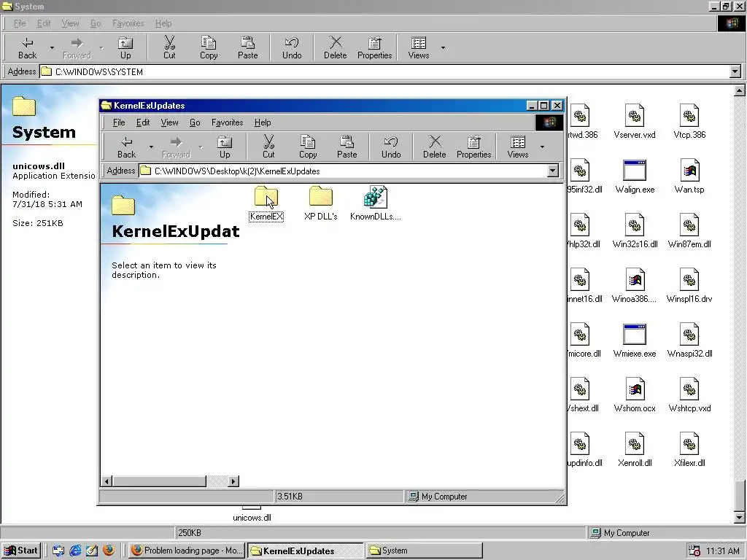The width and height of the screenshot is (747, 560).
Task: Select the Wshom.ocx file
Action: point(635,395)
